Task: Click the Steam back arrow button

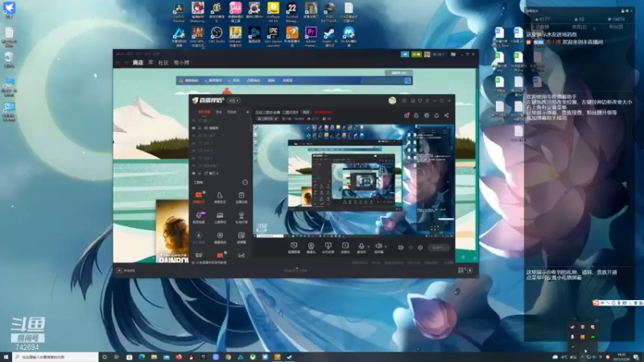Action: [118, 63]
